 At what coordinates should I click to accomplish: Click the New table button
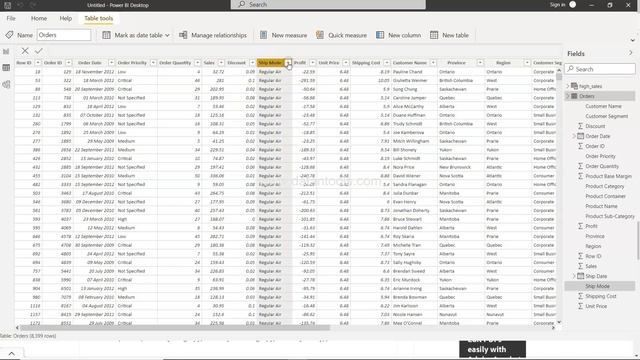click(x=449, y=35)
